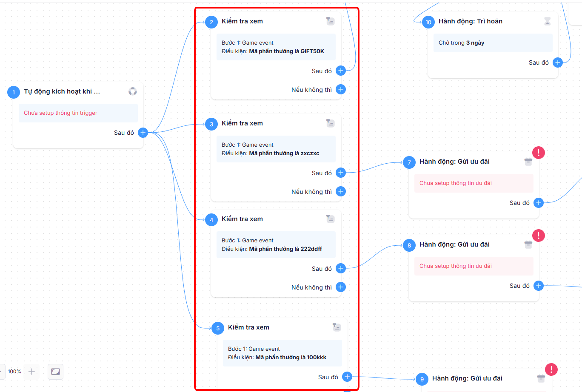Click the fit-to-screen icon beside zoom controls
Image resolution: width=582 pixels, height=392 pixels.
[56, 372]
